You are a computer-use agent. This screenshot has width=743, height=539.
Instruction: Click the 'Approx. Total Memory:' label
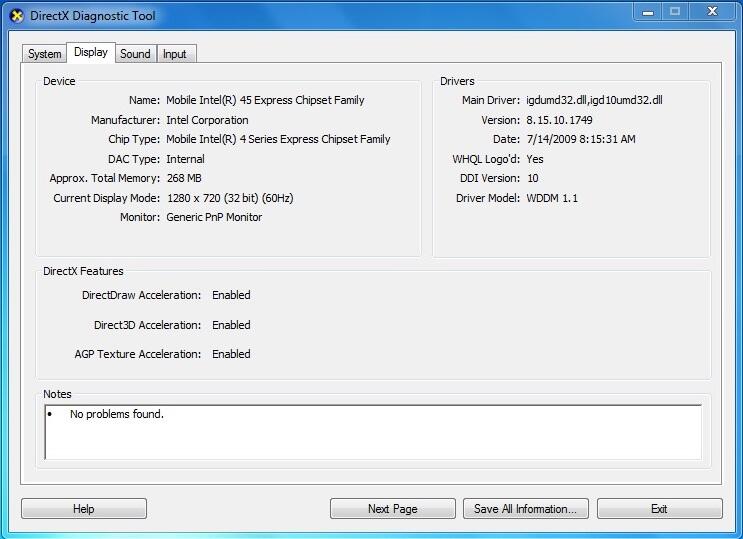pyautogui.click(x=105, y=178)
